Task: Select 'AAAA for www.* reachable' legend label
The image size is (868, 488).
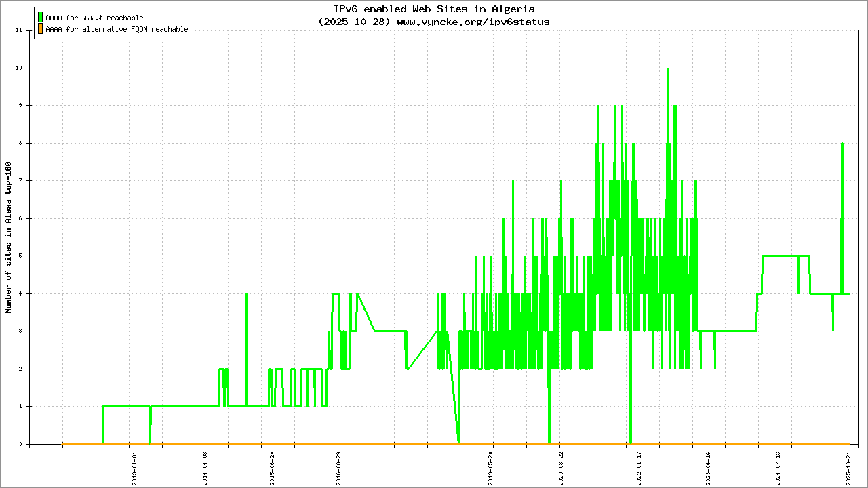Action: tap(94, 18)
